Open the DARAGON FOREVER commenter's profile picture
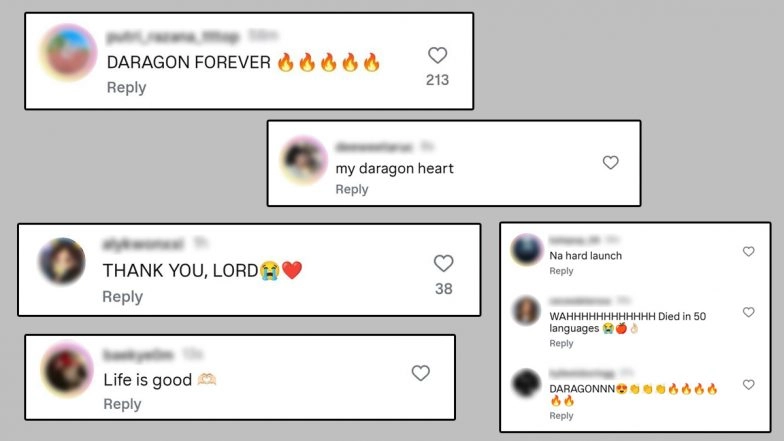Screen dimensions: 784x441 point(68,52)
